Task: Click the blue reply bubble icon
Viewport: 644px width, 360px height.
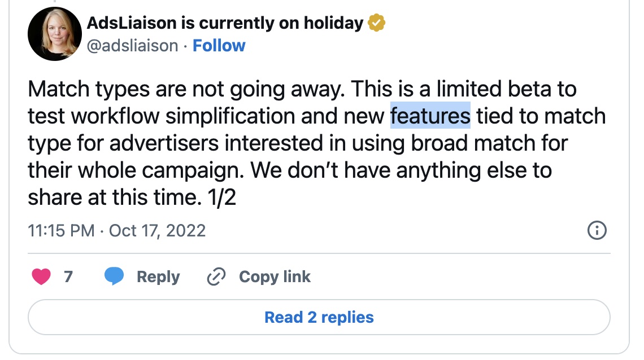Action: pos(114,276)
